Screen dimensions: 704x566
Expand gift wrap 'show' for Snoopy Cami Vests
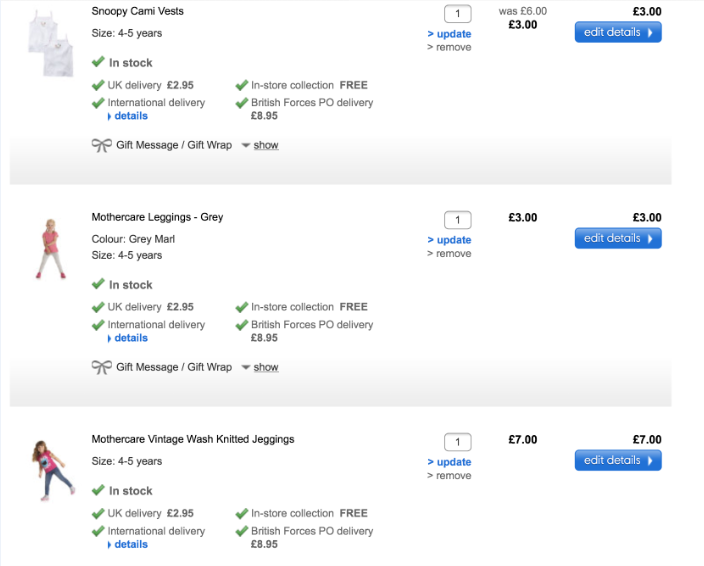[x=265, y=145]
